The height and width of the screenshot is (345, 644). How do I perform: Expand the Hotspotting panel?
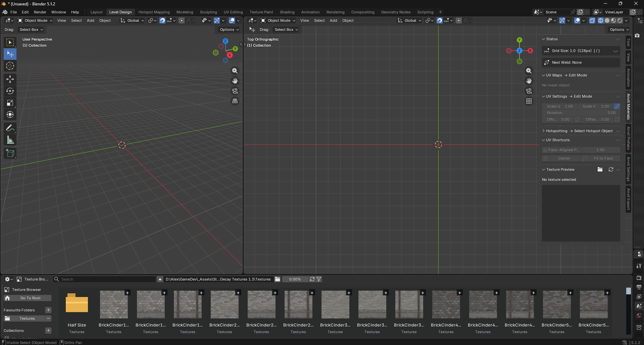[x=544, y=131]
